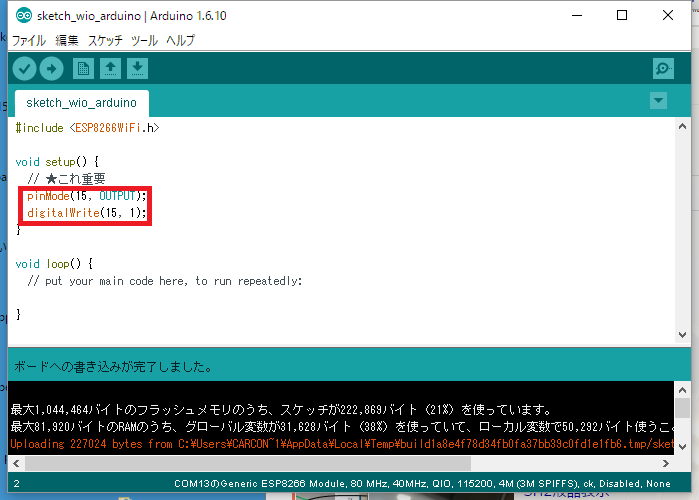Open the ヘルプ menu

point(181,41)
